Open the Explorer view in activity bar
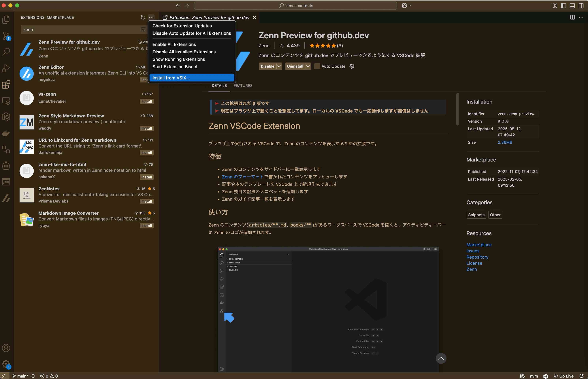Viewport: 588px width, 379px height. click(x=6, y=19)
